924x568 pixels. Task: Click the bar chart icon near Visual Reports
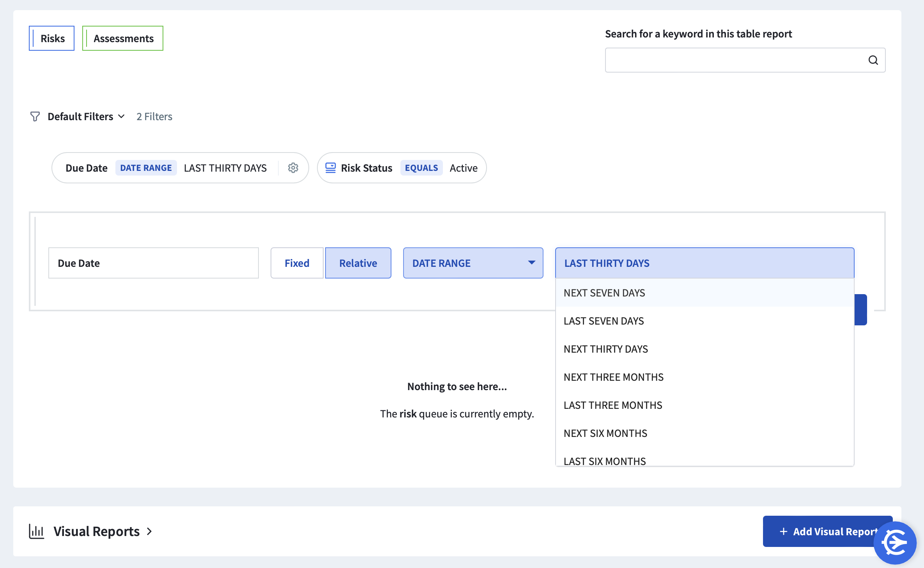(x=36, y=531)
